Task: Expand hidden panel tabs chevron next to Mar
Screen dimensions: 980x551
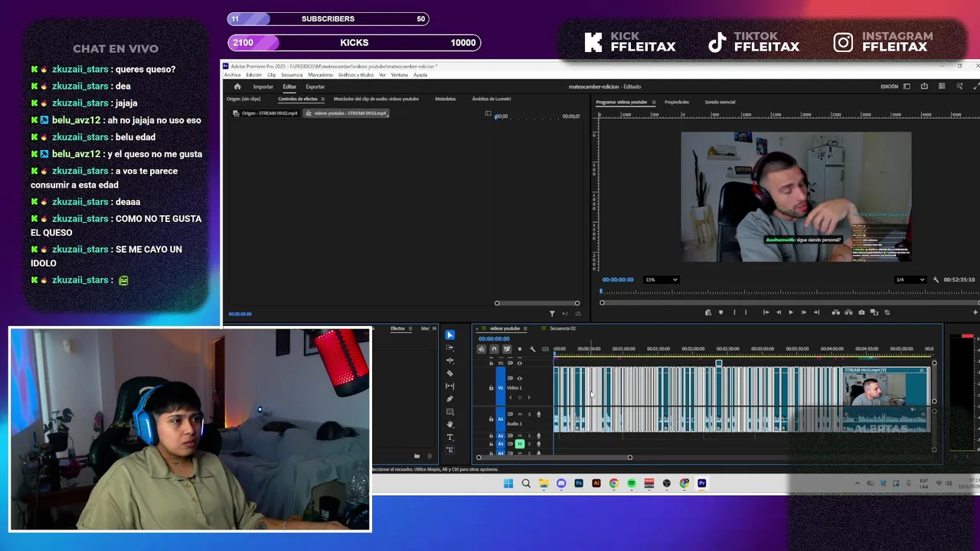Action: coord(434,328)
